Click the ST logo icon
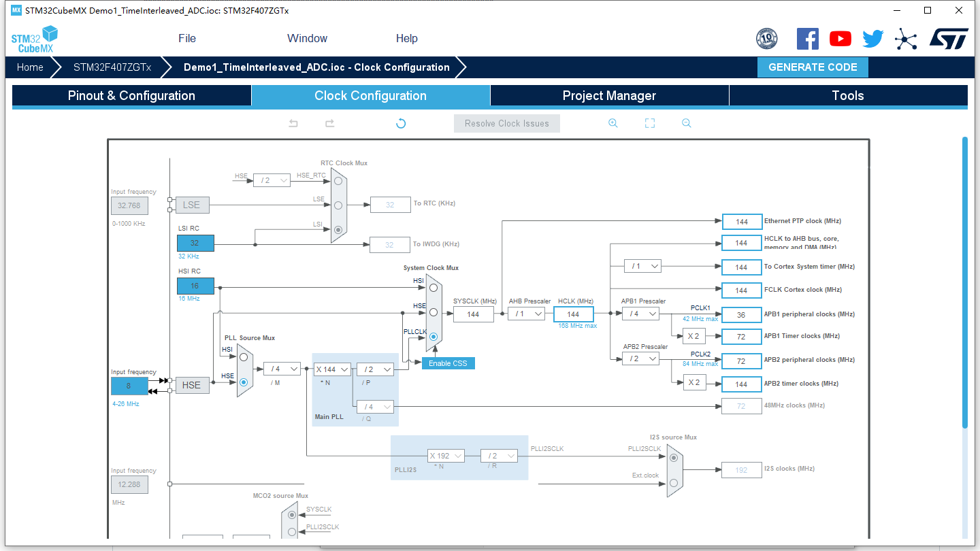980x551 pixels. (x=949, y=39)
